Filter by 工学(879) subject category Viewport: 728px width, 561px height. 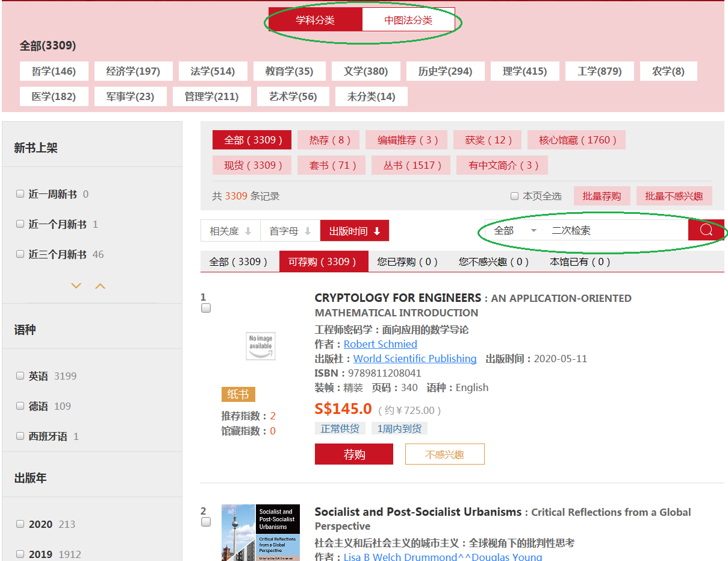point(599,71)
